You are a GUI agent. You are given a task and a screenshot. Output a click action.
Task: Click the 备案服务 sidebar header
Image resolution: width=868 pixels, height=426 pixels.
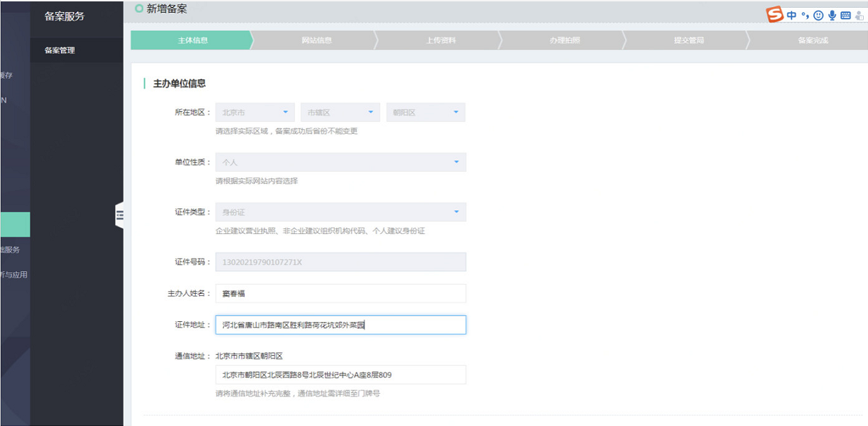pyautogui.click(x=64, y=16)
